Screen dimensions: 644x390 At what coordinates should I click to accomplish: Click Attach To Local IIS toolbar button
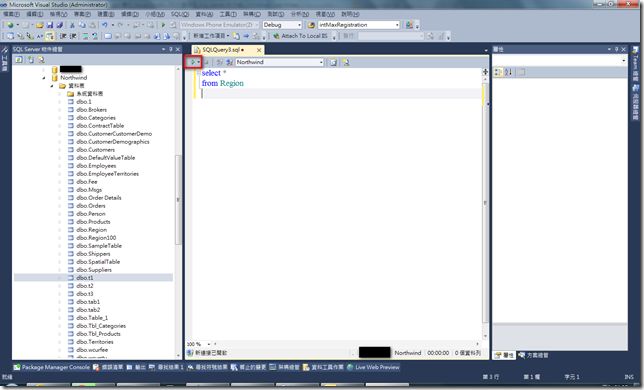[300, 36]
